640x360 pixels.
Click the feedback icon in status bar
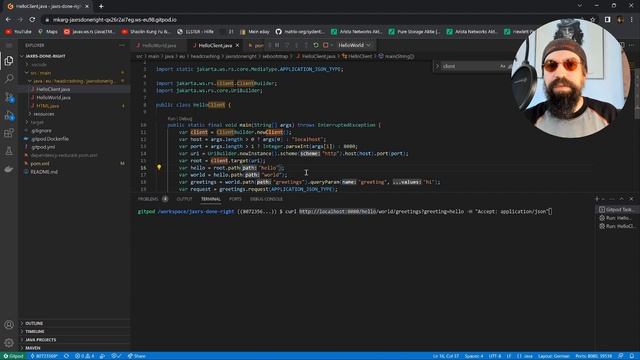point(620,356)
